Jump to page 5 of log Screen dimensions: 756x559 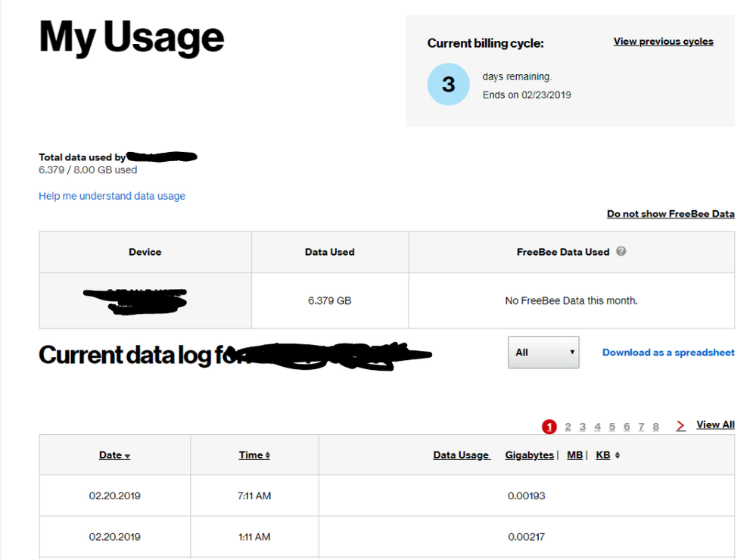coord(612,427)
